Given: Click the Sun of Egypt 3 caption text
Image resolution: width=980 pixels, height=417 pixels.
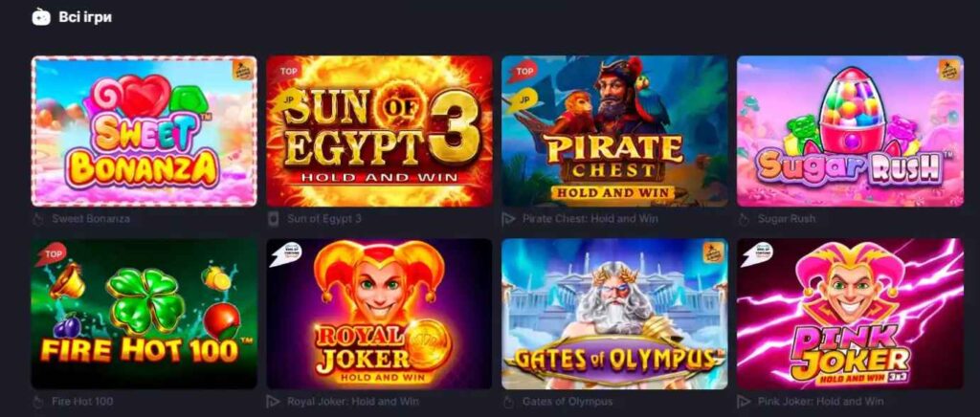Looking at the screenshot, I should [324, 219].
